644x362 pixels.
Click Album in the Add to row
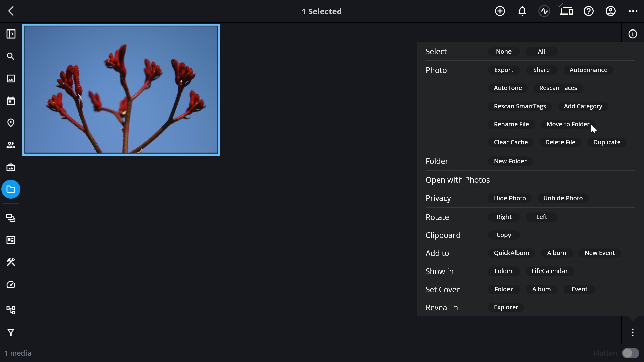(556, 253)
